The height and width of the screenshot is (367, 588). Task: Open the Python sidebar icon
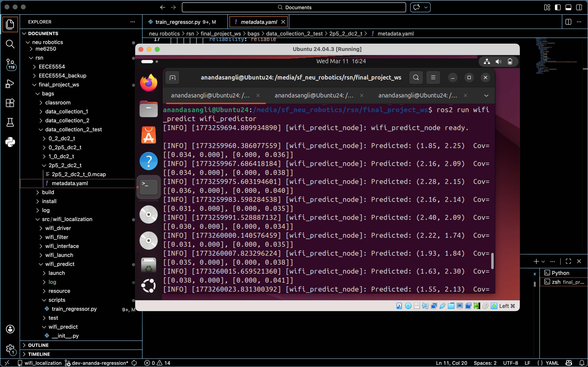pos(10,142)
